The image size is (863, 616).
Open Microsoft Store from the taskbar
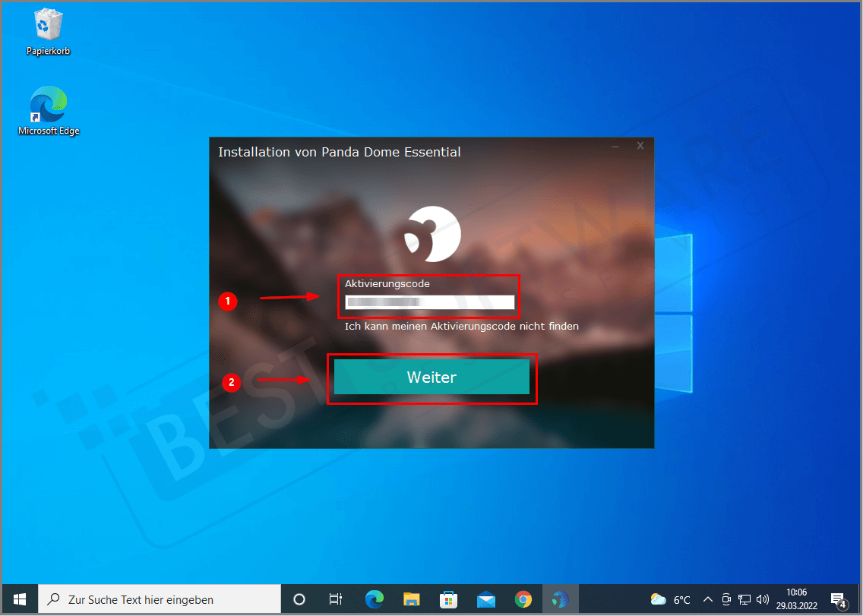(x=449, y=599)
